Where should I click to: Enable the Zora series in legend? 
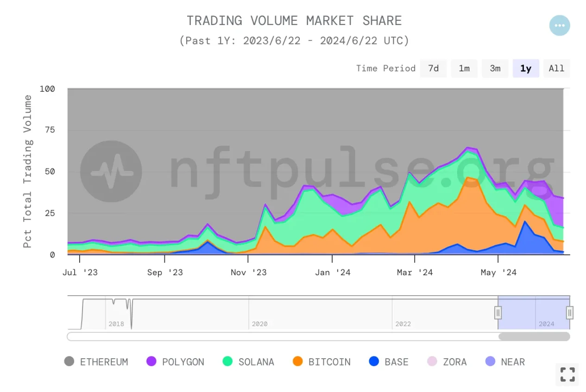click(432, 361)
